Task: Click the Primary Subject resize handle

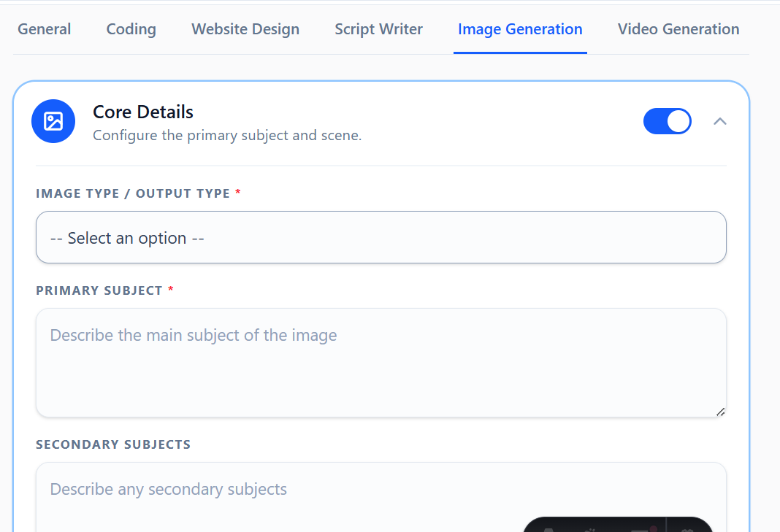Action: 720,412
